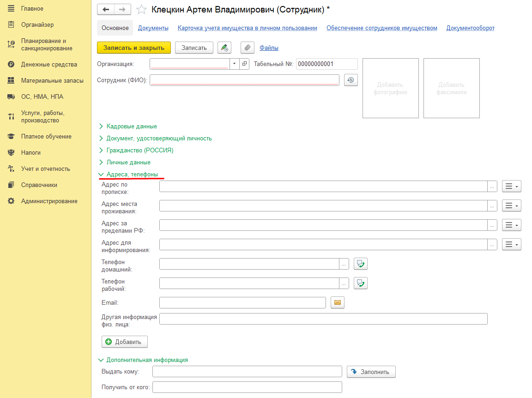The height and width of the screenshot is (398, 532).
Task: Open Денежные средства sidebar icon
Action: [11, 64]
